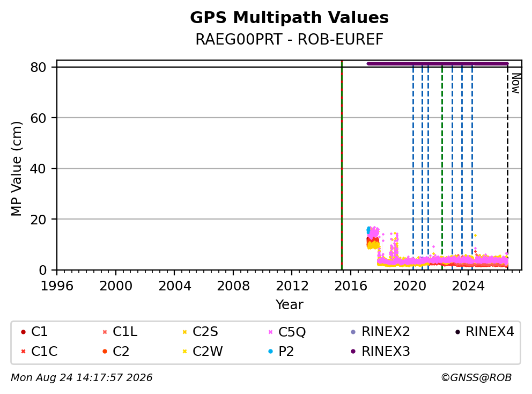Click the C1C legend marker

[23, 351]
